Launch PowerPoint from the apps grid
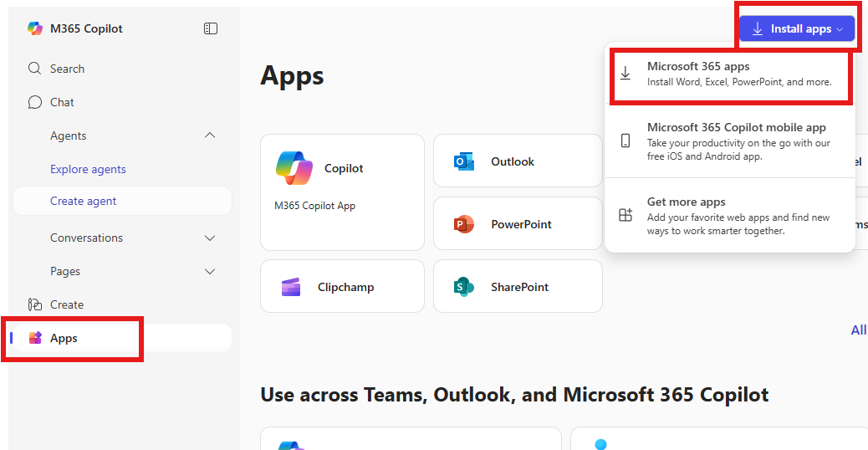 coord(517,224)
